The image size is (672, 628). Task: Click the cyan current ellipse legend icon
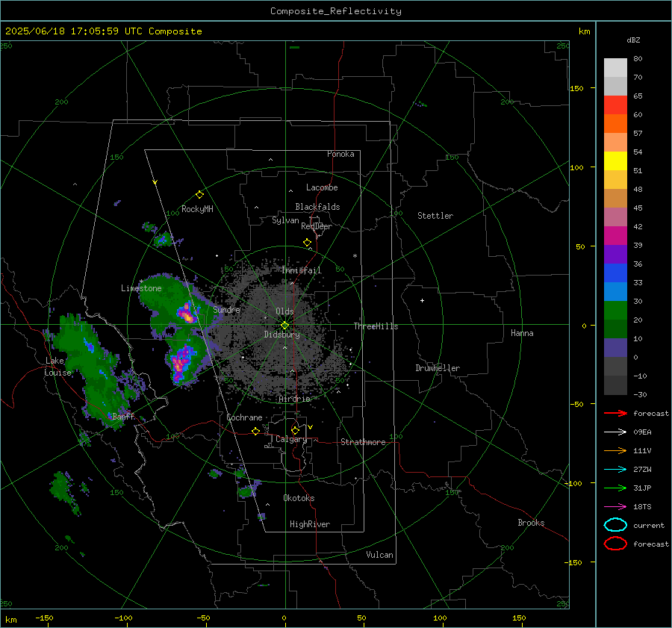[x=615, y=525]
